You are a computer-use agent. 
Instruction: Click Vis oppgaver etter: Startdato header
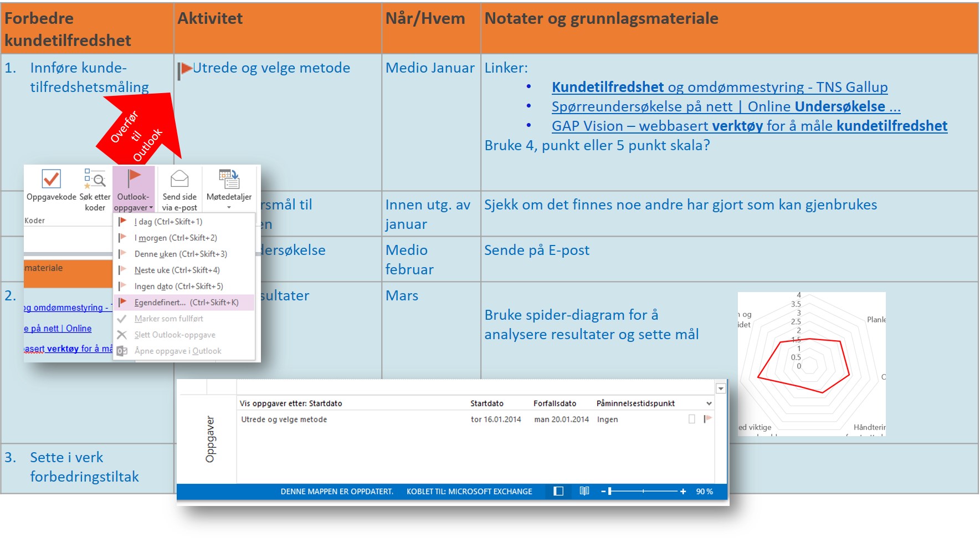291,403
